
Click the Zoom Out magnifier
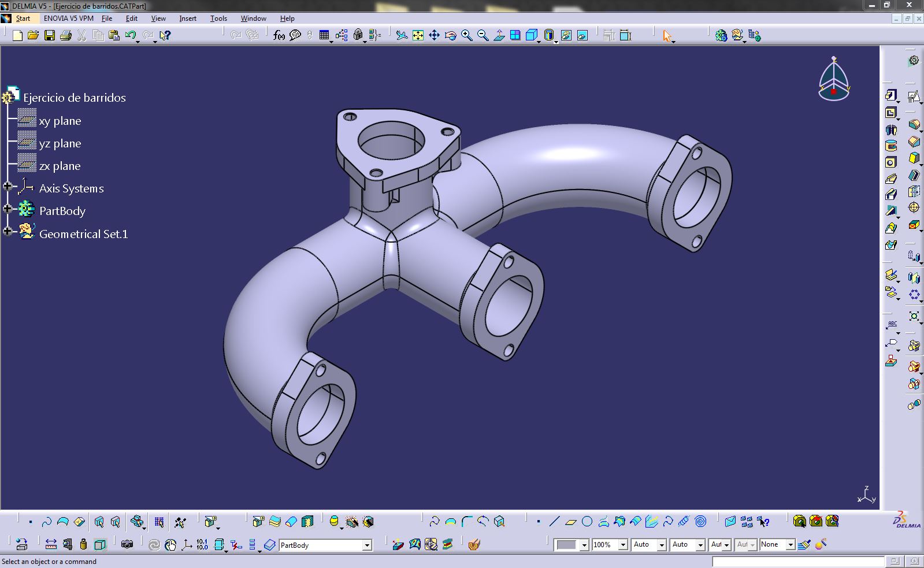[483, 35]
